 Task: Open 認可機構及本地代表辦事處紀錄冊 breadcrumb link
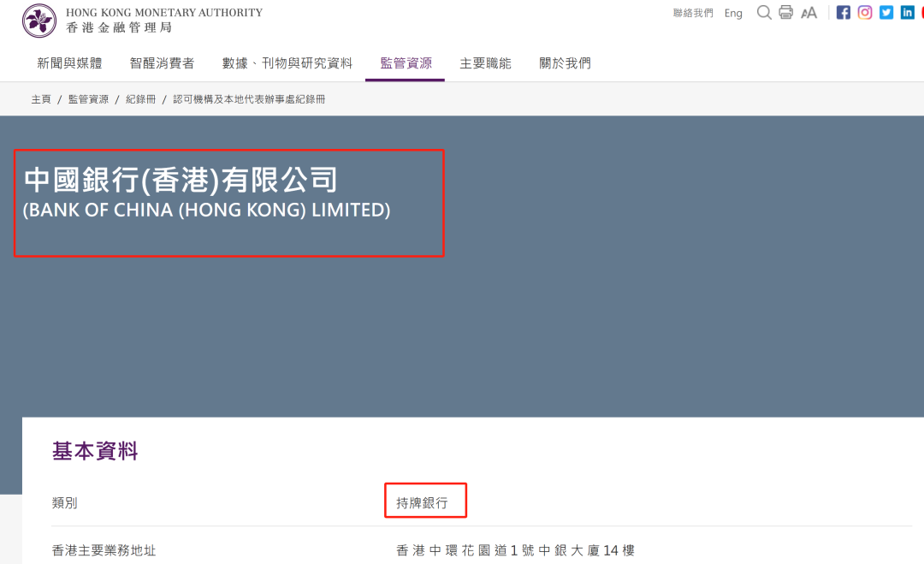tap(249, 99)
